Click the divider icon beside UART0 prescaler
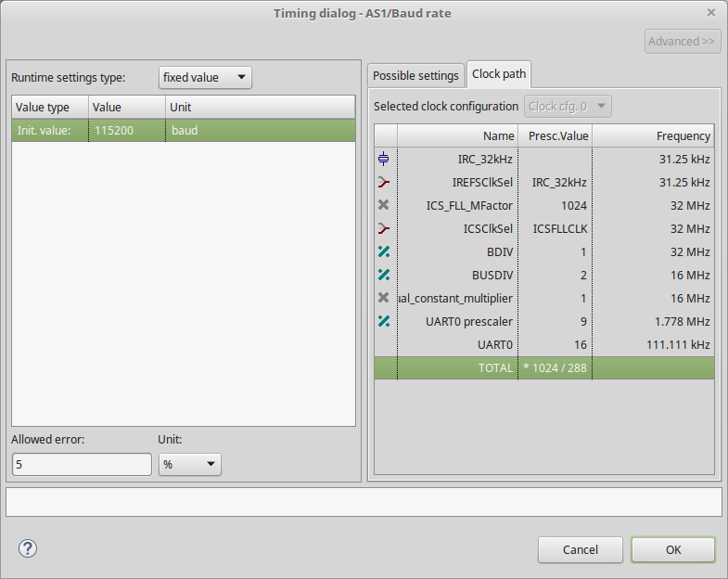The image size is (728, 579). [x=384, y=321]
